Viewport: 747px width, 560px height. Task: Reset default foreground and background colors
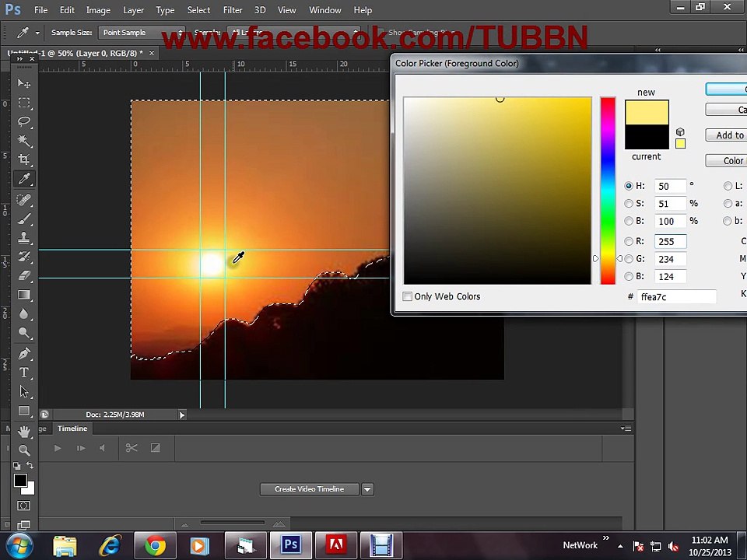16,466
